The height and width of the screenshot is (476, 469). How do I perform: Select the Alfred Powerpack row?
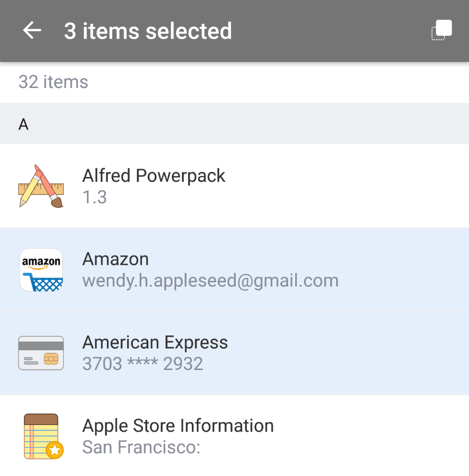tap(234, 186)
